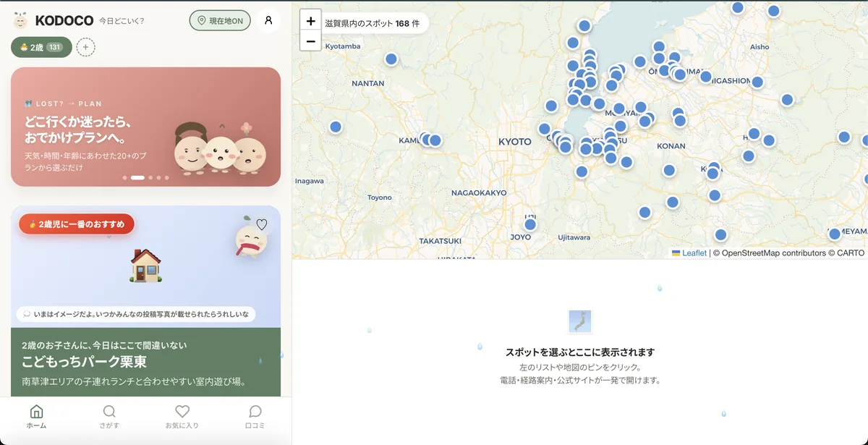
Task: Select the pin above the KONAN label
Action: (680, 121)
